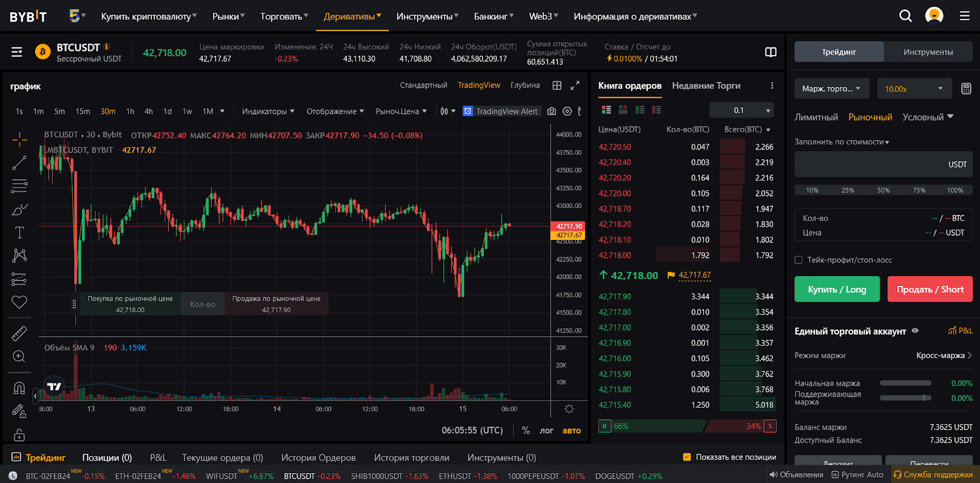Click the Купить / Long button
Image resolution: width=980 pixels, height=483 pixels.
[837, 290]
